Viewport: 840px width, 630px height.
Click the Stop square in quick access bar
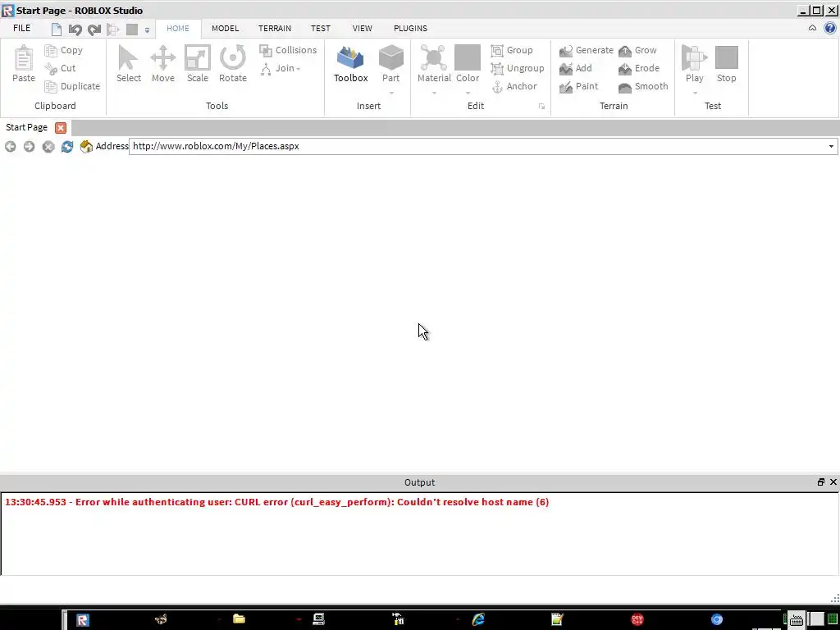click(x=132, y=30)
